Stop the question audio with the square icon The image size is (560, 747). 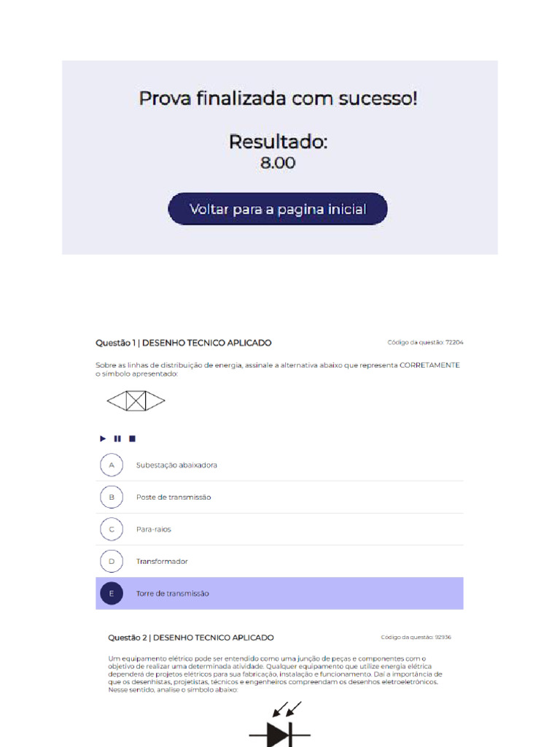coord(132,438)
